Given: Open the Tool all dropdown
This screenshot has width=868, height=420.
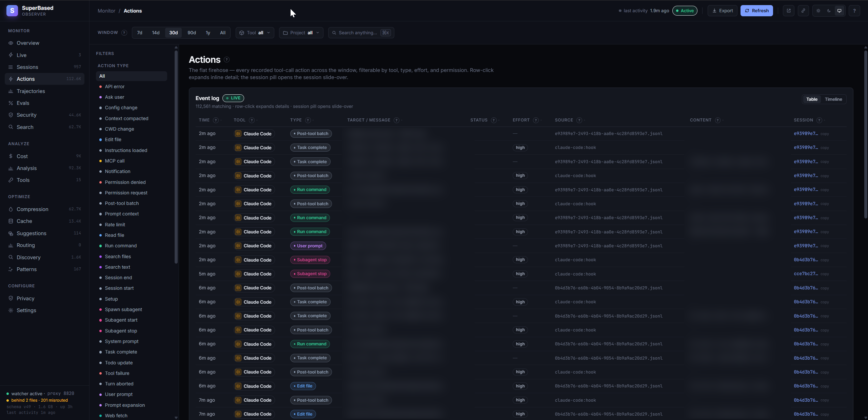Looking at the screenshot, I should coord(255,33).
